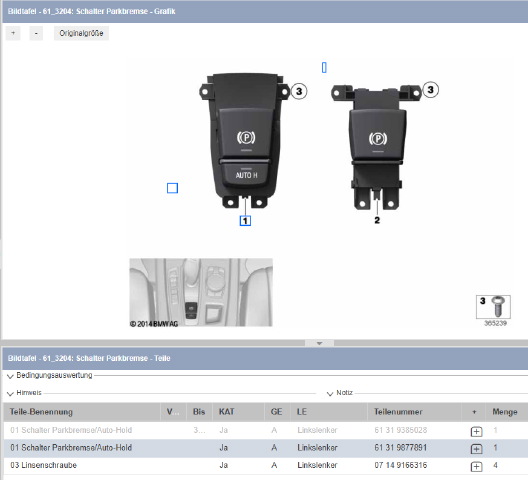
Task: Zoom out with the minus button
Action: point(36,33)
